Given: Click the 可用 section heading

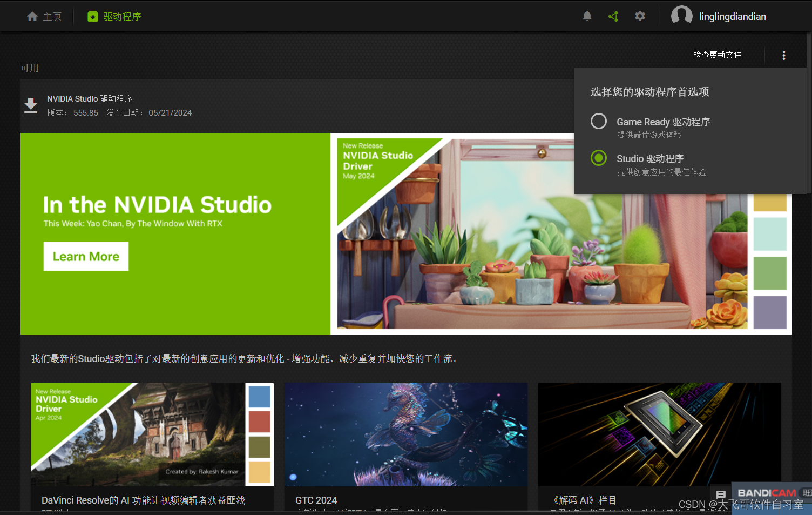Looking at the screenshot, I should (x=30, y=68).
